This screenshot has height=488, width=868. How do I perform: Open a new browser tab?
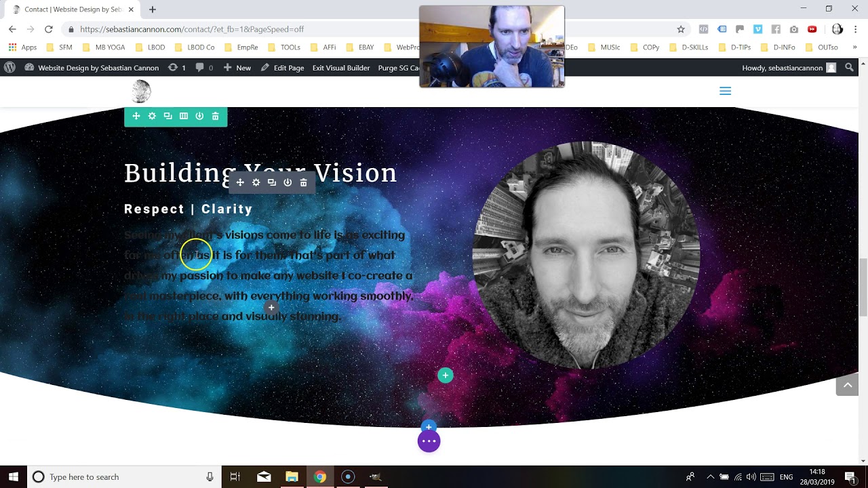click(x=153, y=9)
